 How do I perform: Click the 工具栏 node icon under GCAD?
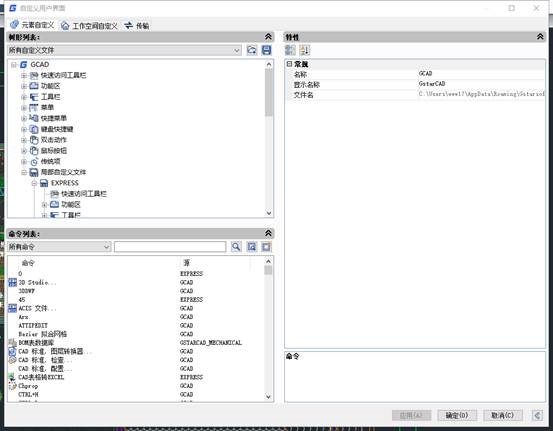pyautogui.click(x=34, y=97)
